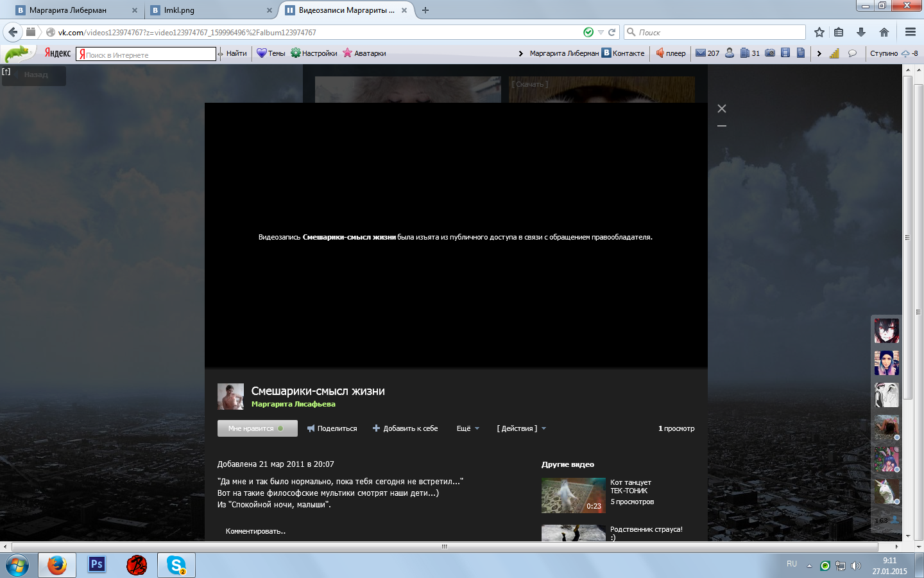Focus the browser Поиск search box
This screenshot has height=578, width=924.
[714, 32]
